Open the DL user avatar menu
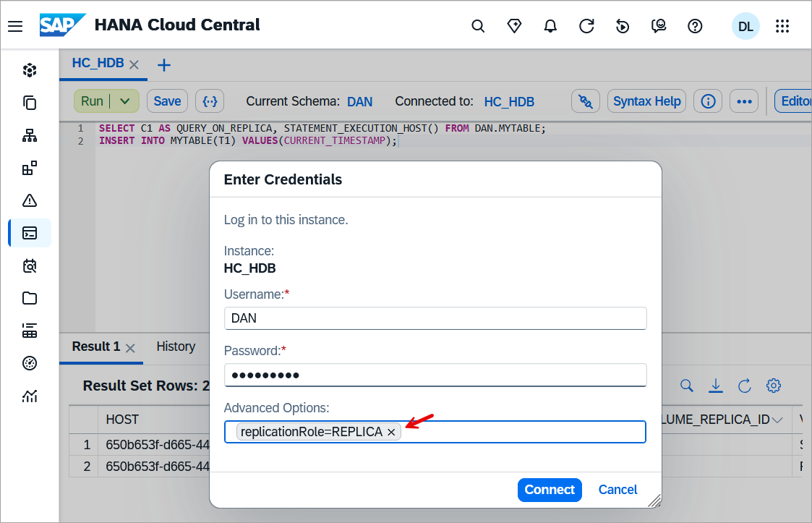The width and height of the screenshot is (812, 523). pos(745,27)
